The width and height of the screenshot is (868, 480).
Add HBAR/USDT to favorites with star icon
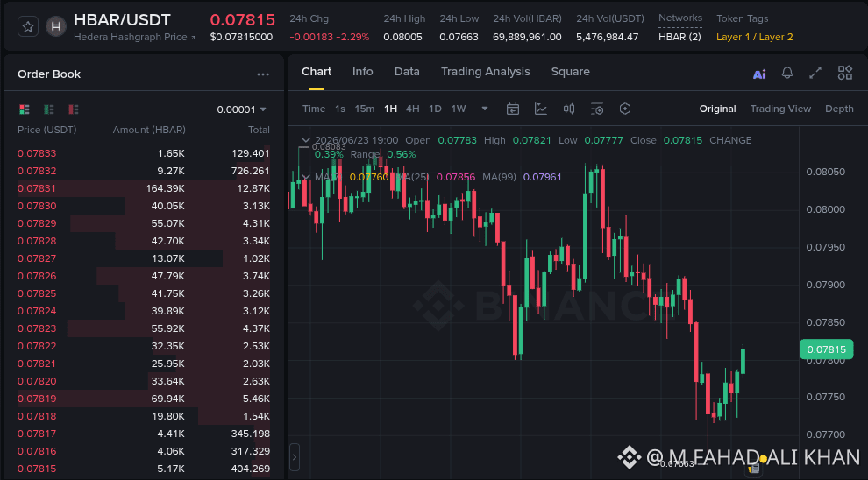(x=28, y=26)
